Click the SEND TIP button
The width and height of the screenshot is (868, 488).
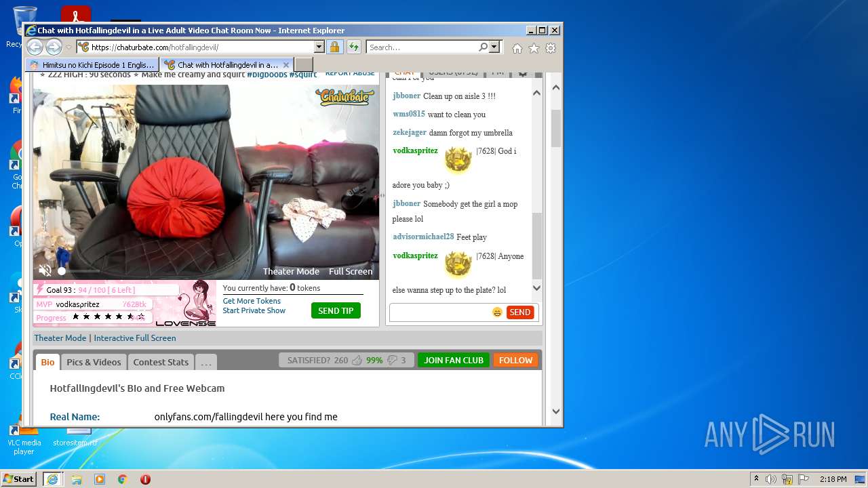[336, 310]
